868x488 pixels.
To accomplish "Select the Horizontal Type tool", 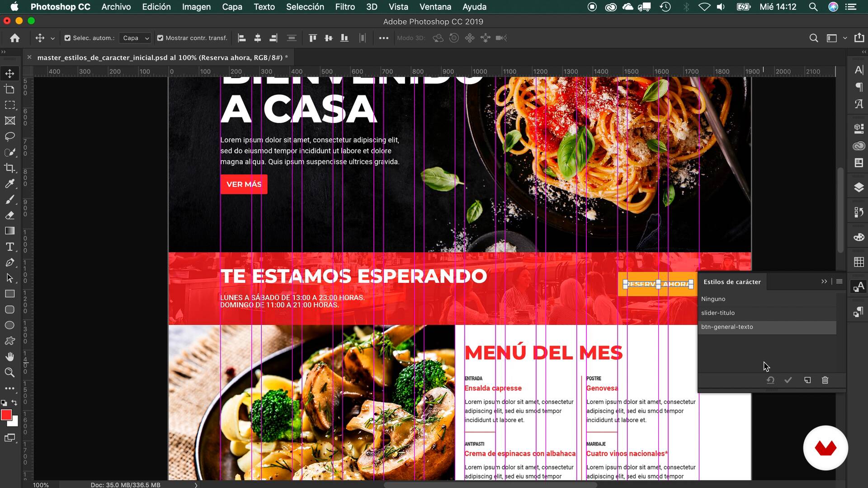I will click(x=9, y=247).
